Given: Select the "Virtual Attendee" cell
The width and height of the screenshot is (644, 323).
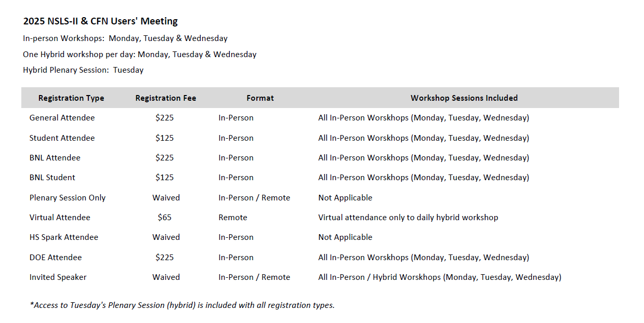Looking at the screenshot, I should [60, 218].
